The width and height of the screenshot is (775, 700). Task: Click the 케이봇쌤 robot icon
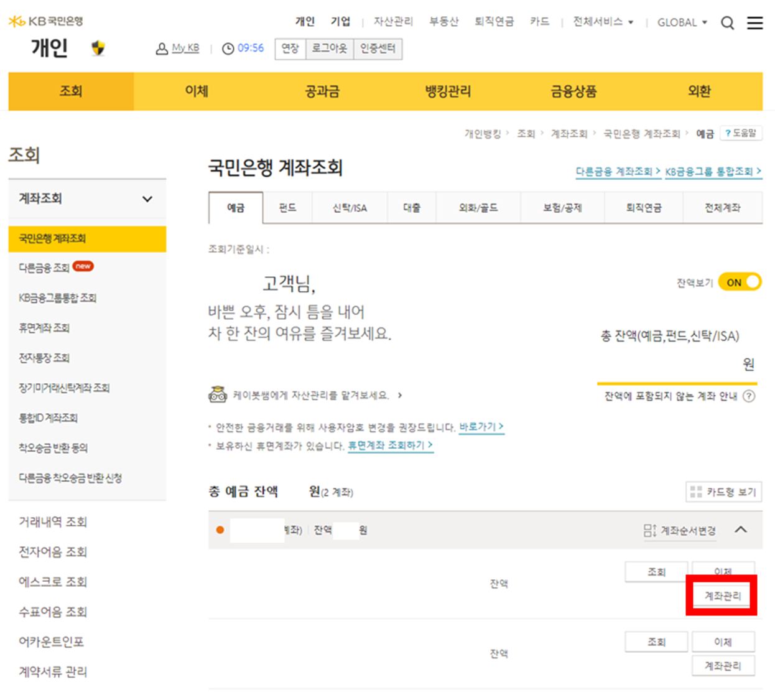point(217,394)
